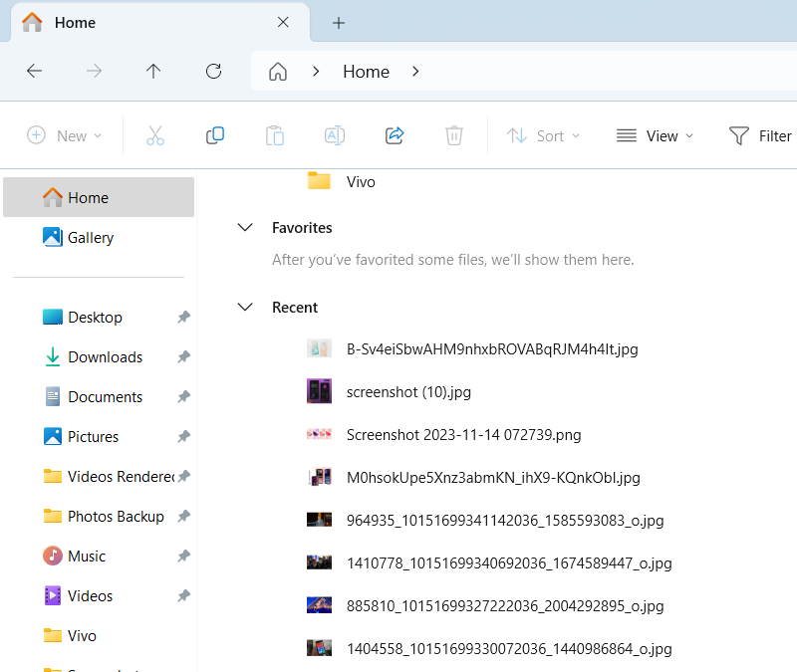Collapse the Favorites section
Screen dimensions: 797x672
click(245, 228)
